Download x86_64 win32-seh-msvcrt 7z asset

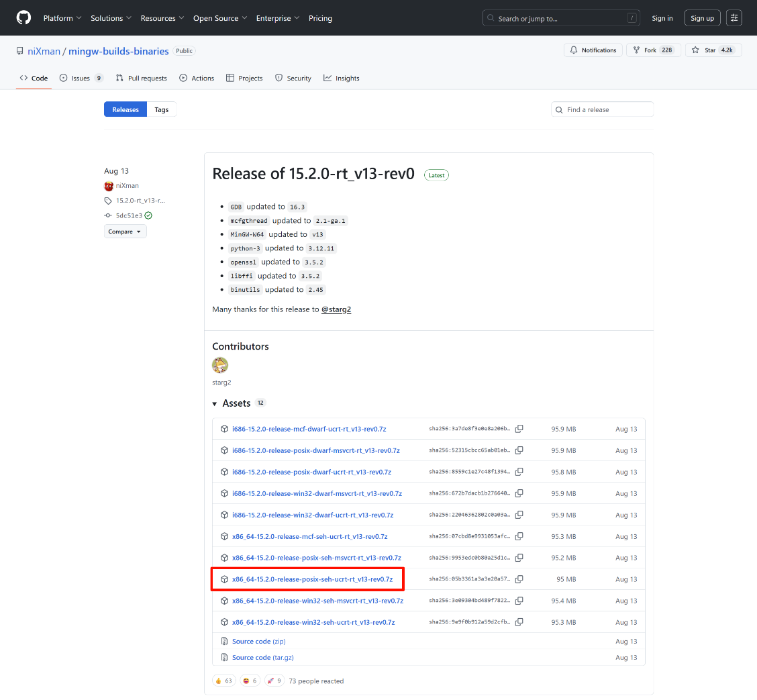(x=317, y=601)
